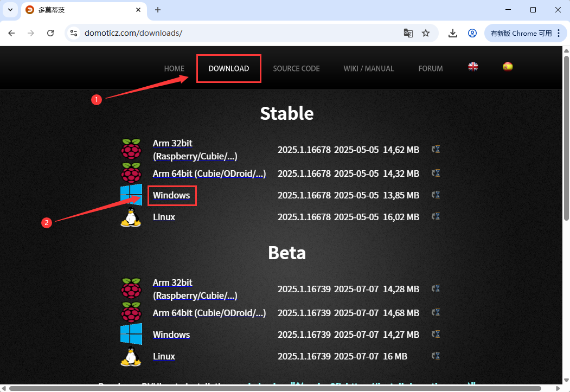Click the Chrome forward arrow
The height and width of the screenshot is (392, 570).
click(x=31, y=33)
